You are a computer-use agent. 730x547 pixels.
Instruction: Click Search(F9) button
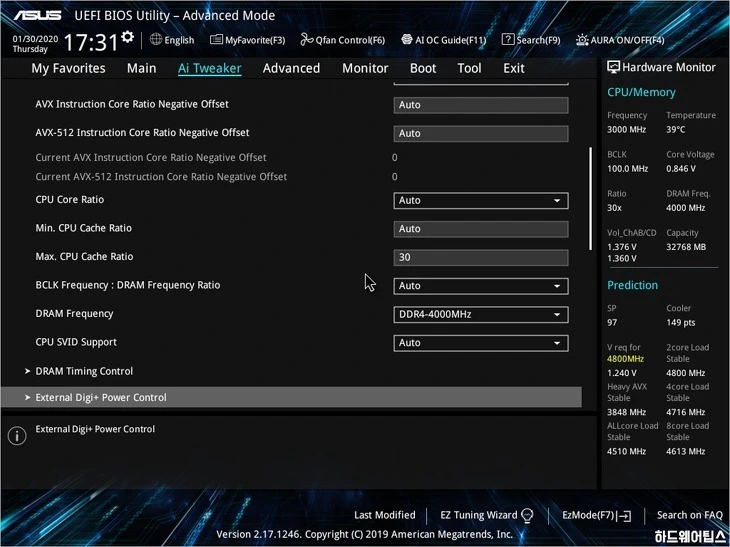531,40
